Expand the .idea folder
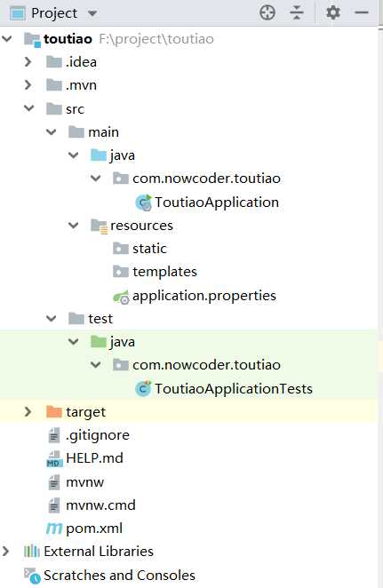The height and width of the screenshot is (588, 383). click(x=28, y=62)
